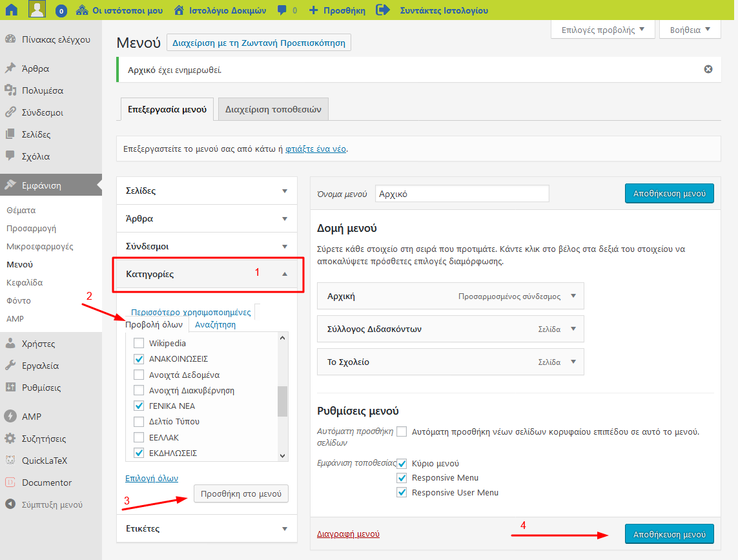Click the user avatar icon in admin bar

(x=37, y=10)
